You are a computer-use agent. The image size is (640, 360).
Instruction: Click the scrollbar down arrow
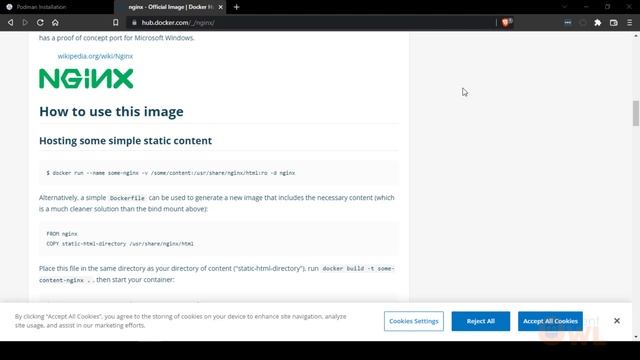(636, 337)
